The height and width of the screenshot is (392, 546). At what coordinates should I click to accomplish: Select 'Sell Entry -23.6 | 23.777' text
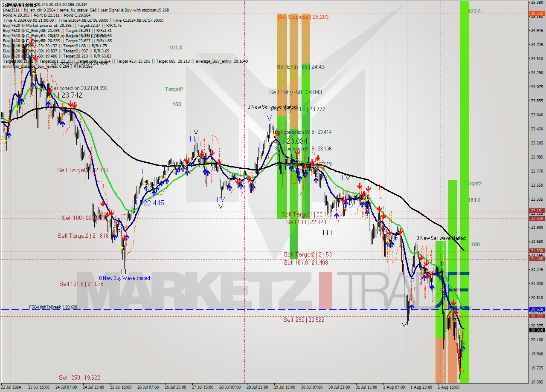(x=297, y=110)
